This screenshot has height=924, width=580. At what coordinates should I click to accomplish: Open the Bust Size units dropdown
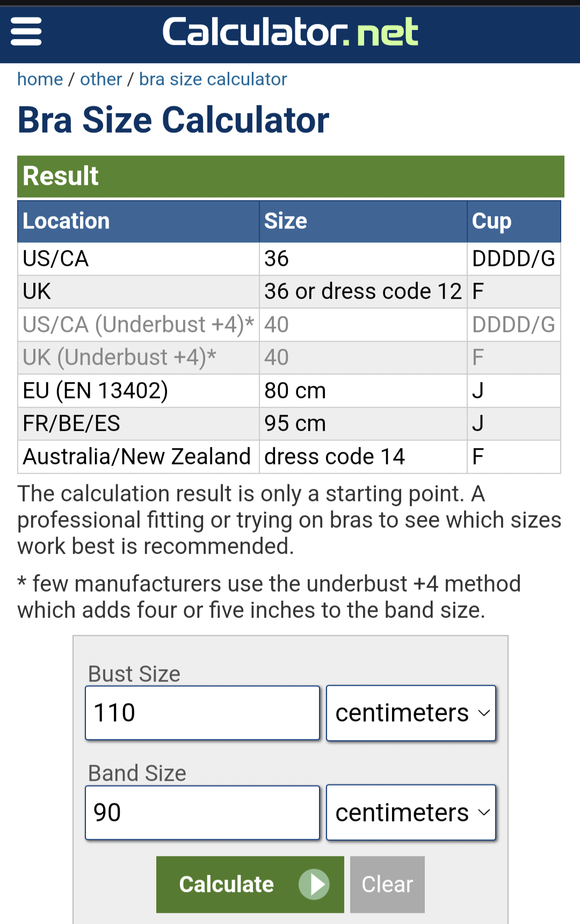(411, 713)
